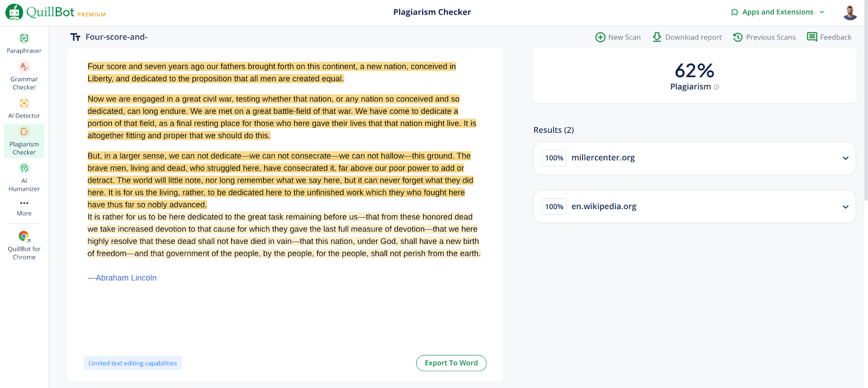Image resolution: width=868 pixels, height=388 pixels.
Task: Expand the en.wikipedia.org result
Action: tap(845, 207)
